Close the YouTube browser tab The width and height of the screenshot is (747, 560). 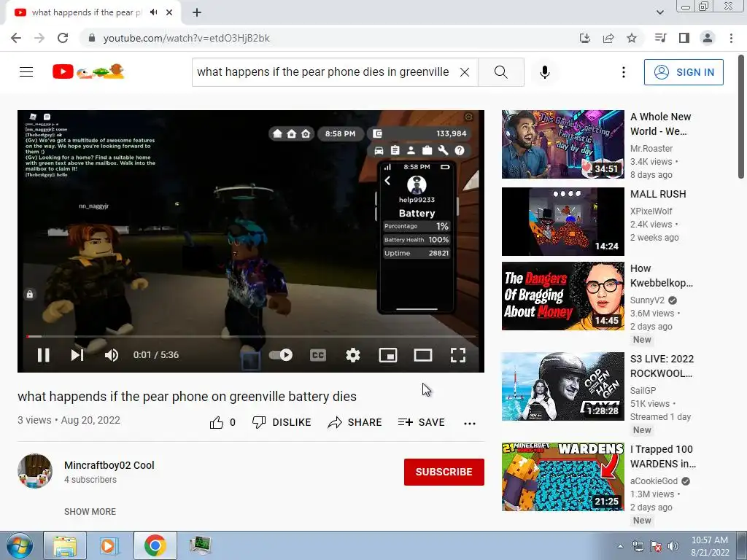tap(169, 12)
